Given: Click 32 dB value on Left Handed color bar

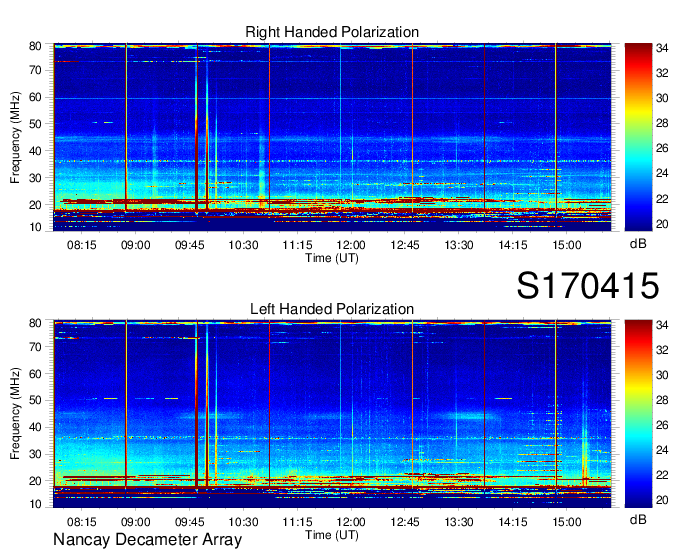Looking at the screenshot, I should click(662, 349).
